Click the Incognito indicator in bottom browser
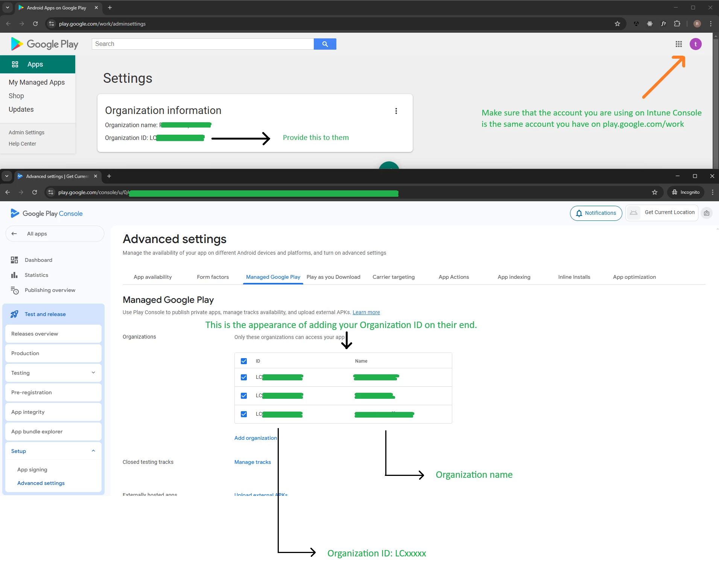Viewport: 719px width, 588px height. pos(686,192)
